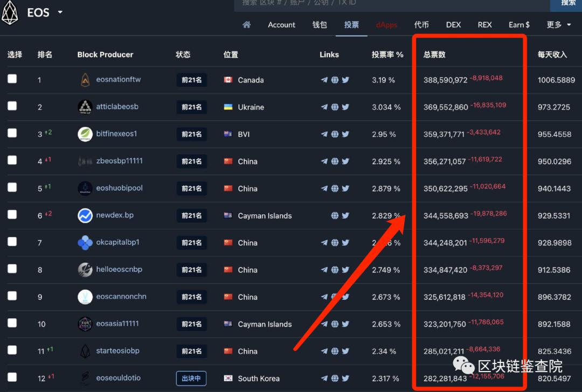The height and width of the screenshot is (392, 582).
Task: Open the 钱包 tab
Action: pos(319,25)
